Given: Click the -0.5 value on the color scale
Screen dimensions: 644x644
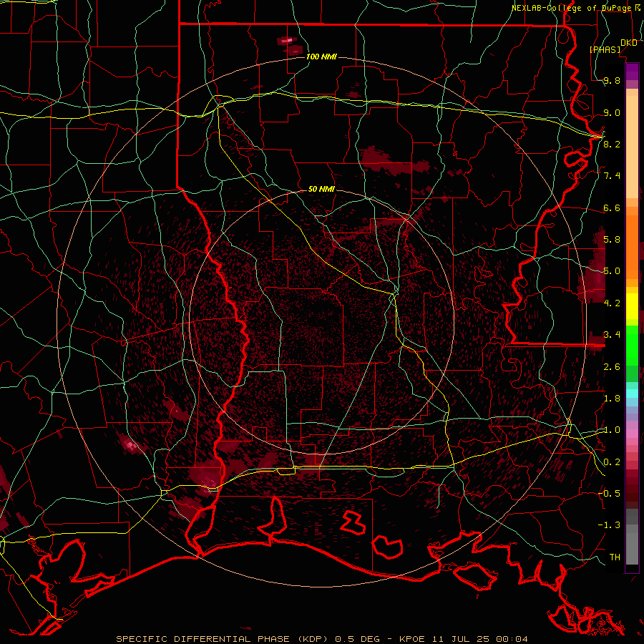Looking at the screenshot, I should (609, 494).
